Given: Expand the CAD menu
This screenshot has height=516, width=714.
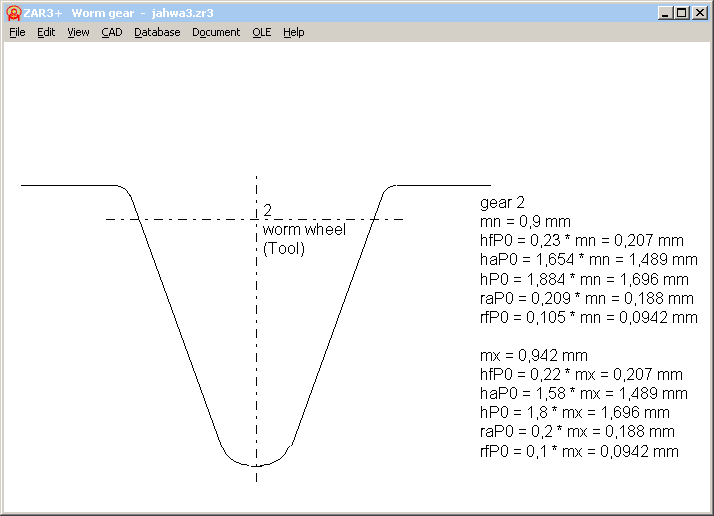Looking at the screenshot, I should [x=111, y=32].
